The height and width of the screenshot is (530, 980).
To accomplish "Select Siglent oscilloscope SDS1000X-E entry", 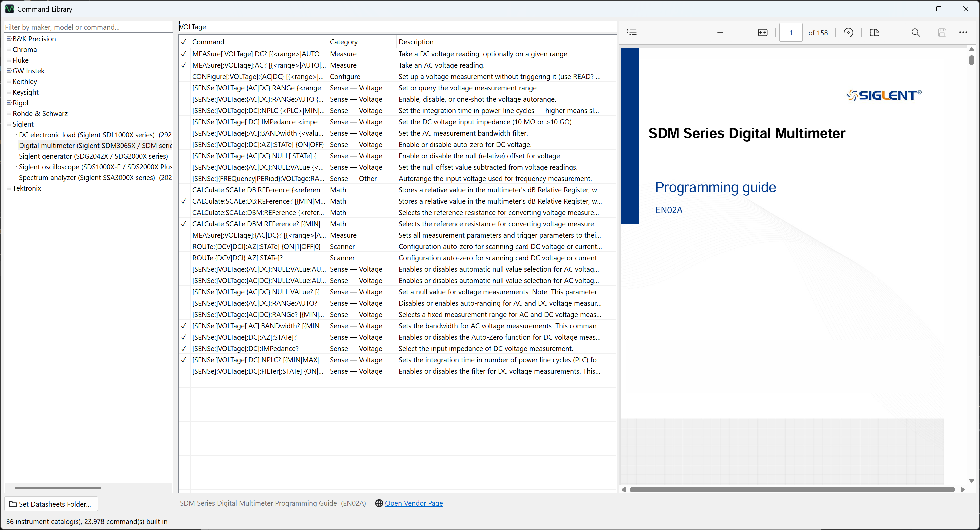I will coord(95,167).
